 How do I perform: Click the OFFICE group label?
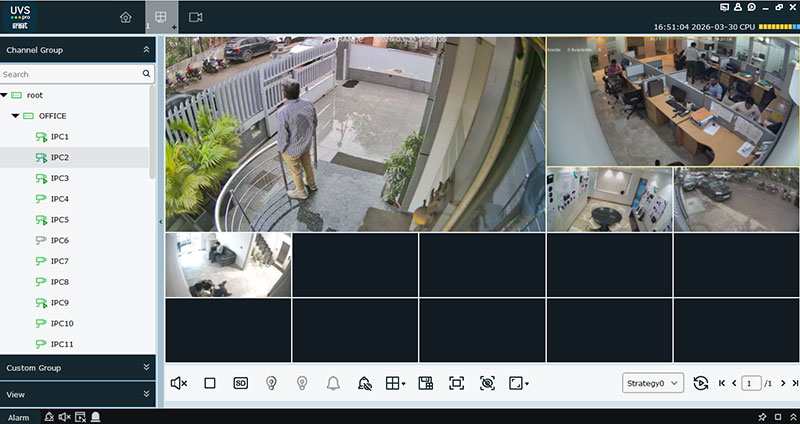53,116
